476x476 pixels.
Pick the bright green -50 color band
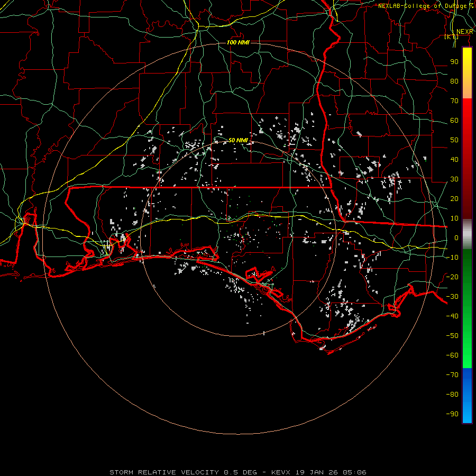coord(467,336)
